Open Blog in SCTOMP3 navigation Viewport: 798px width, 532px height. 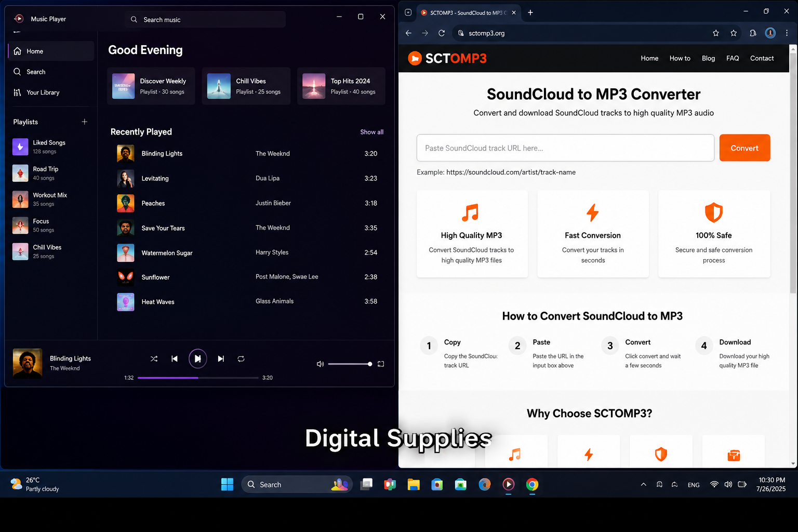[x=709, y=58]
